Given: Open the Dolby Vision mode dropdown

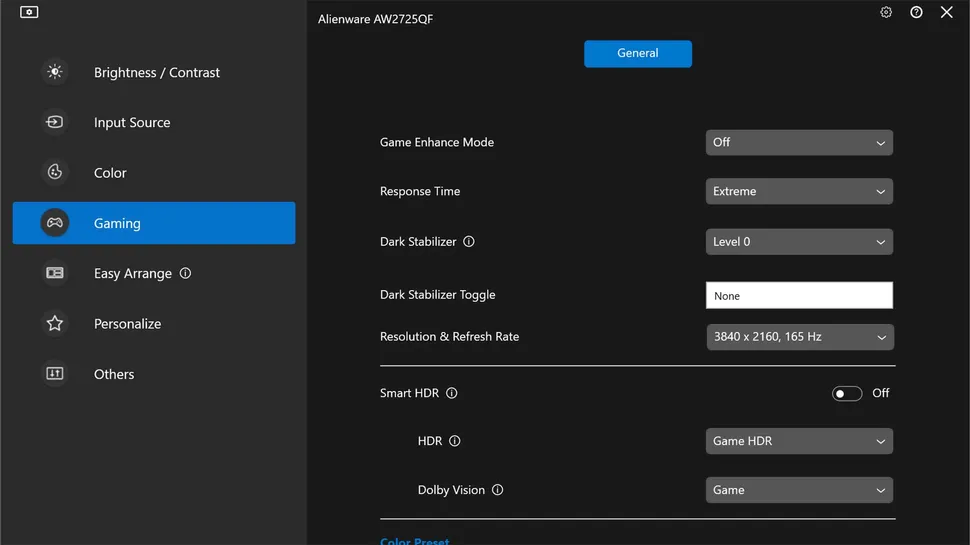Looking at the screenshot, I should (799, 490).
